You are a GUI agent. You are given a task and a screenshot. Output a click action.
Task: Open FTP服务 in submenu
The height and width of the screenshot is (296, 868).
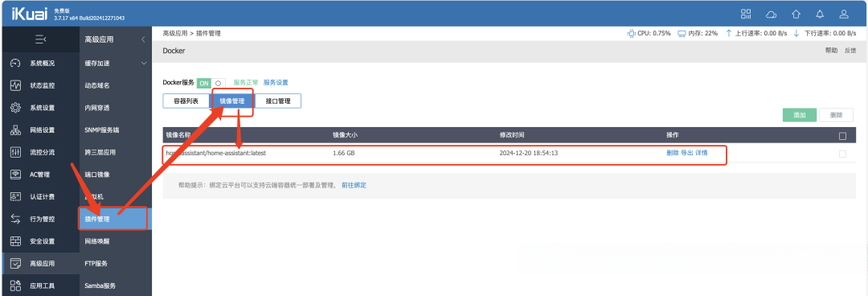[x=96, y=263]
